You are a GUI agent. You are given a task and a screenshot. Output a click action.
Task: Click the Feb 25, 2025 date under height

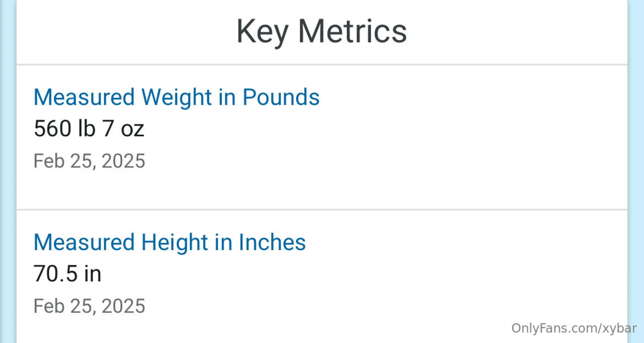(89, 306)
